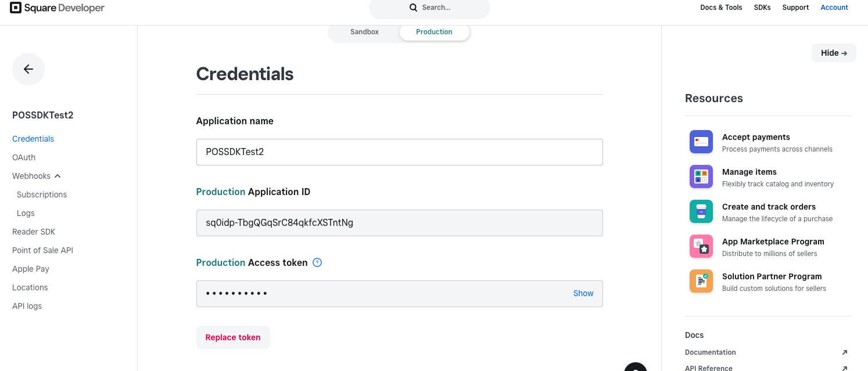Click the Accept payments icon
The image size is (868, 371).
click(x=701, y=142)
